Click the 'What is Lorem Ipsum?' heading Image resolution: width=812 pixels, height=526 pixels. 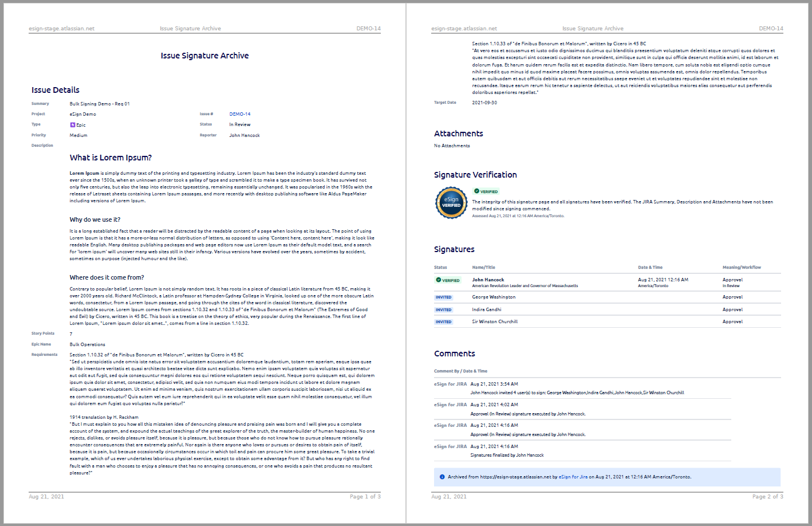[111, 158]
